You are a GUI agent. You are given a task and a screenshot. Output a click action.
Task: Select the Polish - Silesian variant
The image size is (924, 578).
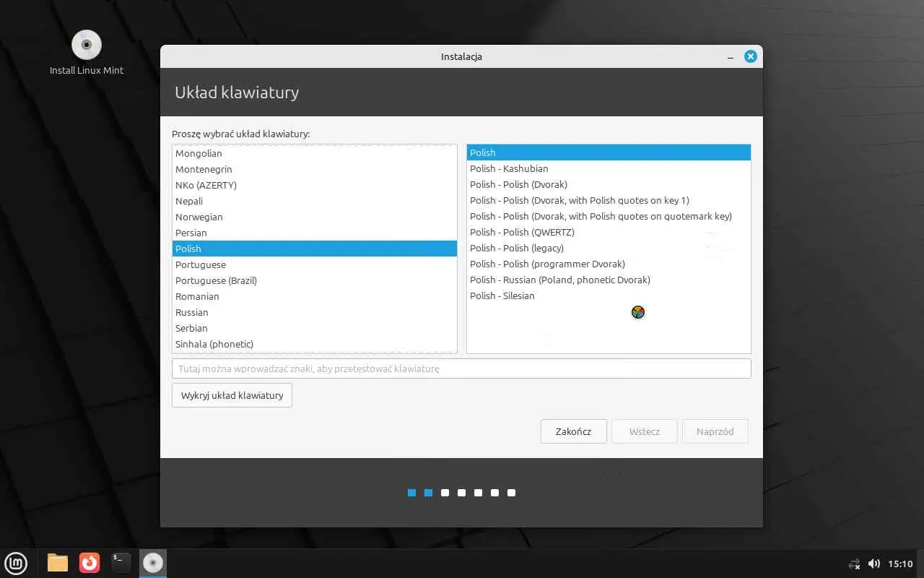609,296
